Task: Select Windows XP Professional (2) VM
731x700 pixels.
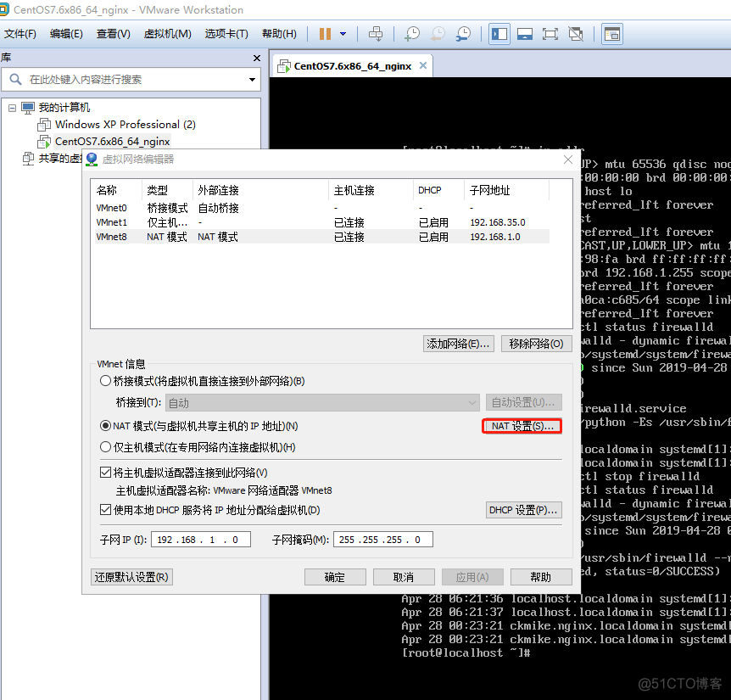Action: (x=125, y=125)
